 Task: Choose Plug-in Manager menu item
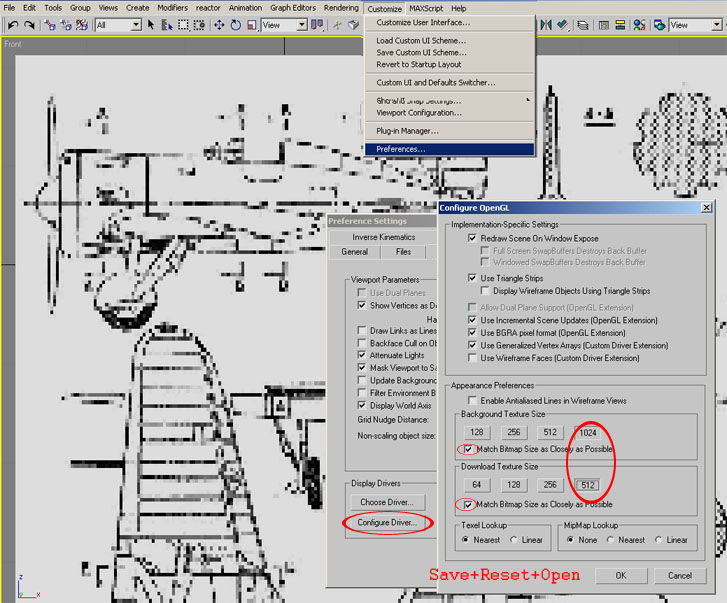click(x=449, y=131)
